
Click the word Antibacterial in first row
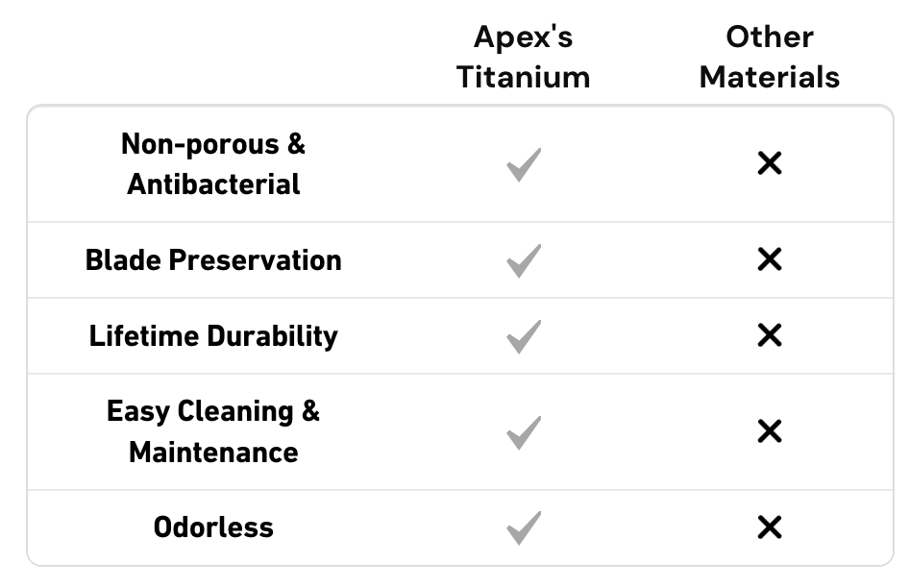213,184
